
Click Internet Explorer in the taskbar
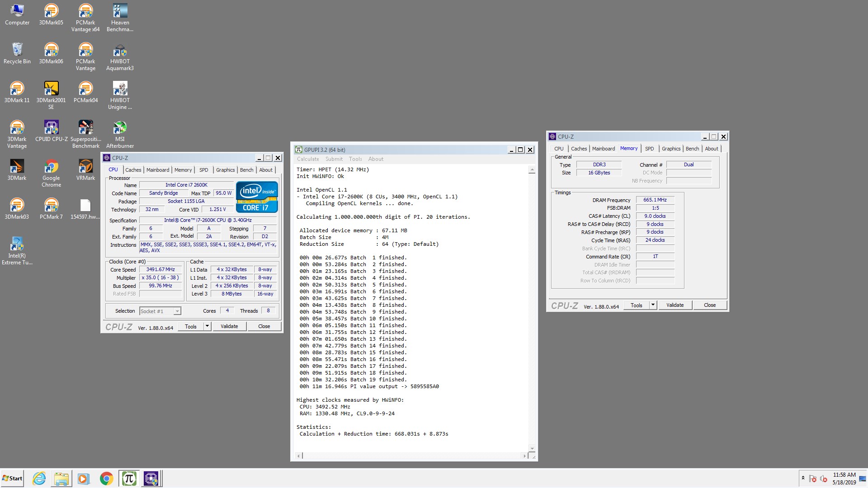click(x=39, y=479)
